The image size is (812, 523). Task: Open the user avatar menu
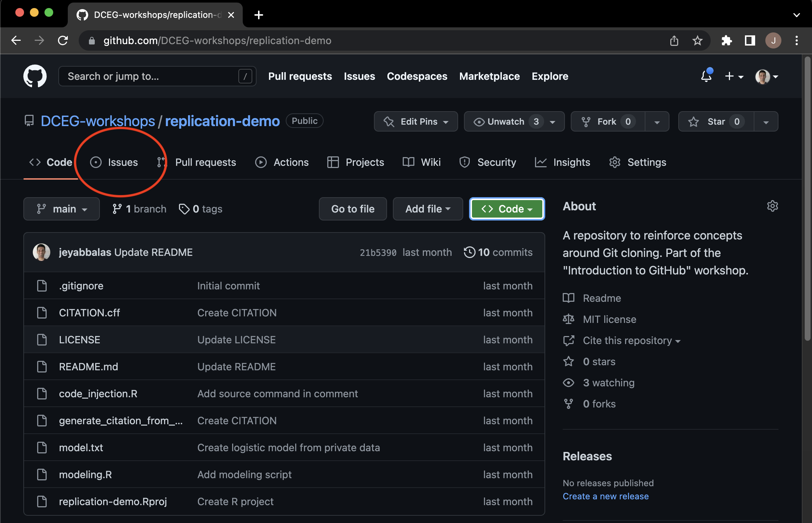coord(766,77)
